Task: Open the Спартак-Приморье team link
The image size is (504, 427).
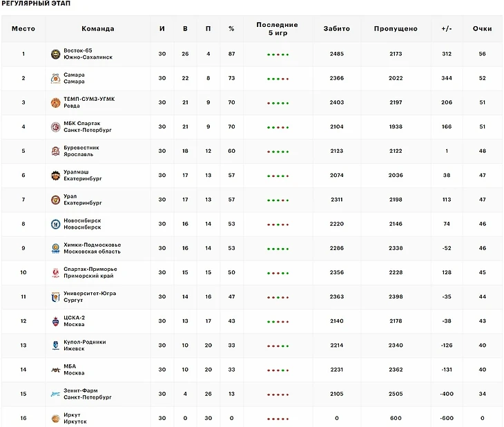Action: [x=90, y=272]
